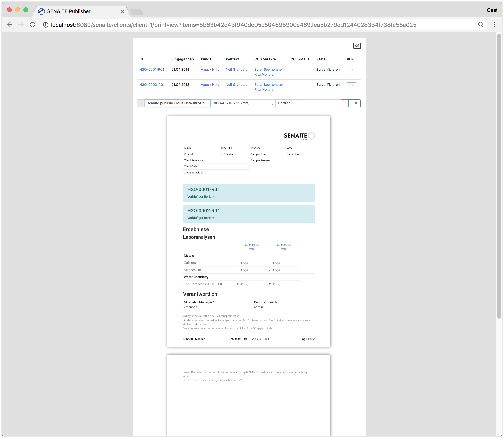Click the SENAITE favicon on the tab
This screenshot has height=438, width=504.
click(x=41, y=11)
